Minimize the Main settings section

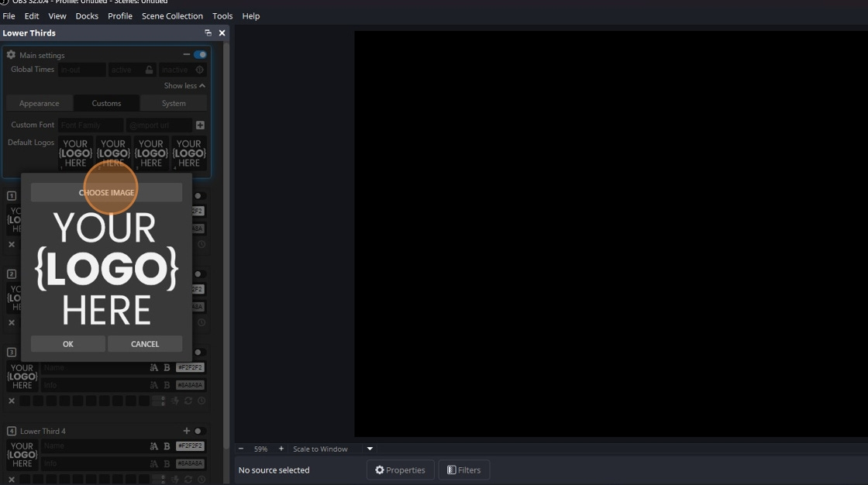[x=187, y=54]
